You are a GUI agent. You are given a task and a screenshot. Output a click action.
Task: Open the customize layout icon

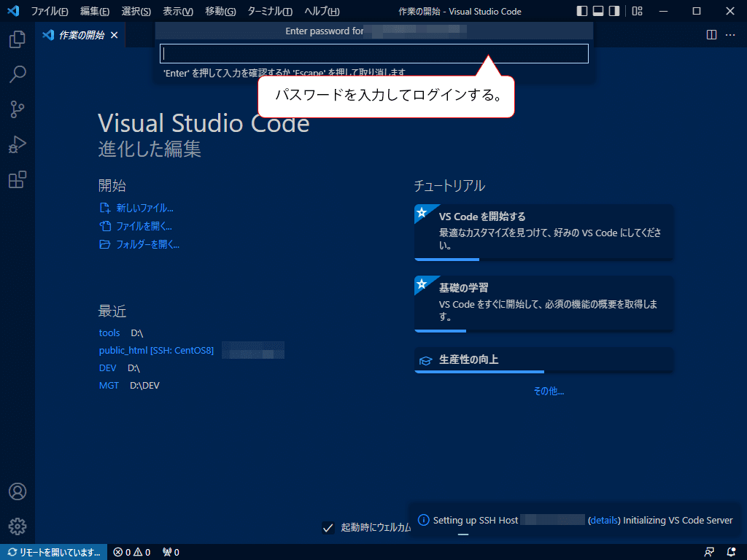point(638,11)
